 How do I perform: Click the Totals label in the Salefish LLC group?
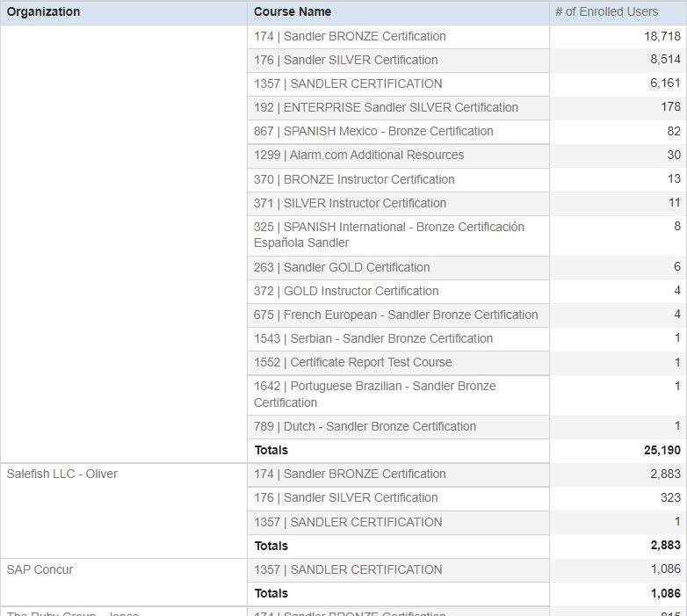coord(271,546)
